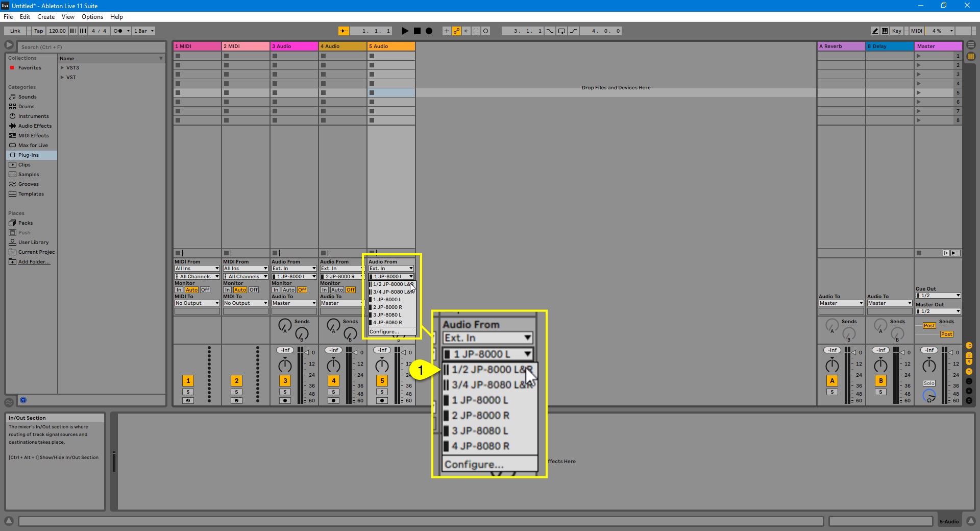Open track 1 MIDI From All Ins dropdown
This screenshot has height=531, width=980.
point(197,269)
